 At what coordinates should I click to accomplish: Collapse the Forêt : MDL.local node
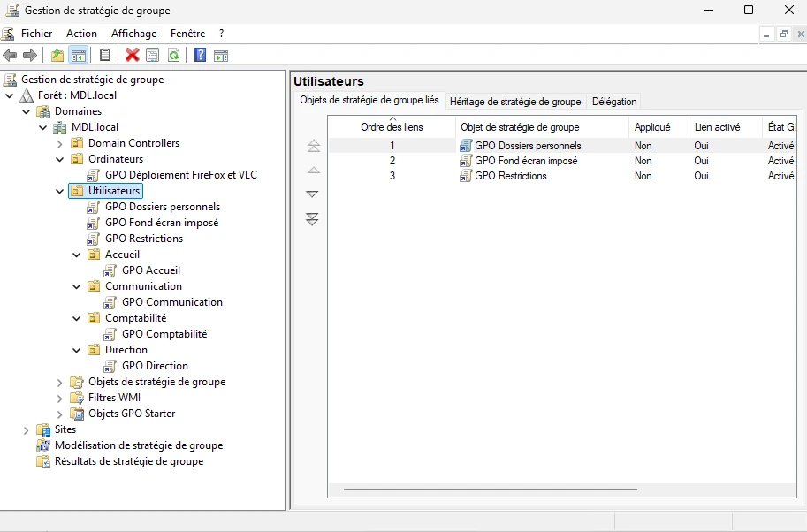(9, 95)
